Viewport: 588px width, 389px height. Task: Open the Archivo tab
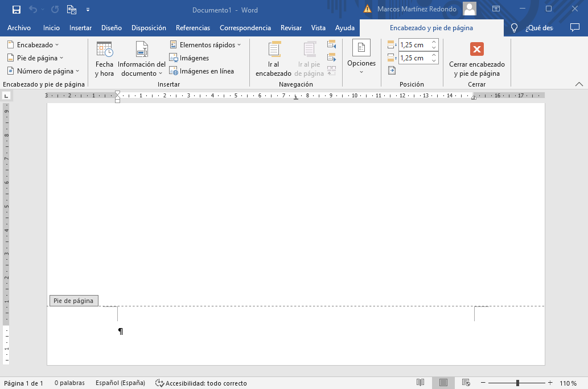coord(19,28)
